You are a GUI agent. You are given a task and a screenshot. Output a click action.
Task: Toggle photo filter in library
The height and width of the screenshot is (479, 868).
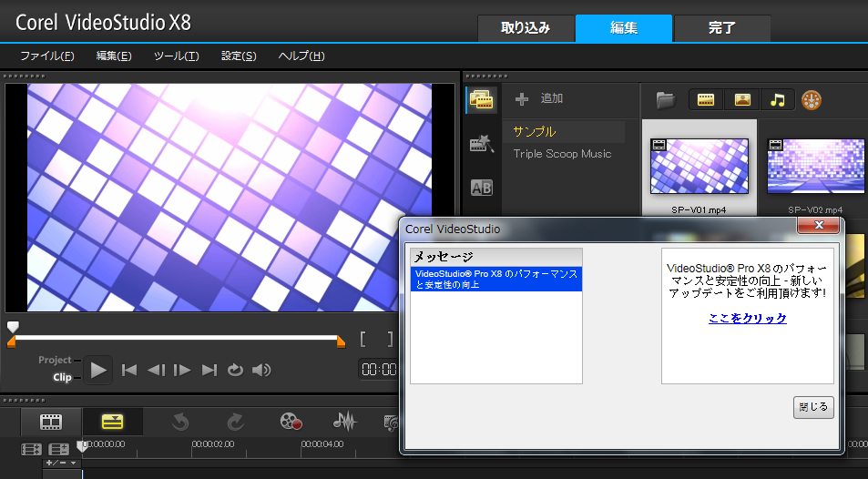click(741, 99)
